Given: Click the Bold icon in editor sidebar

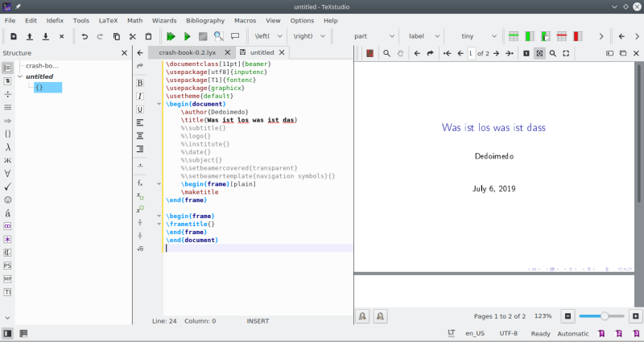Looking at the screenshot, I should (140, 83).
